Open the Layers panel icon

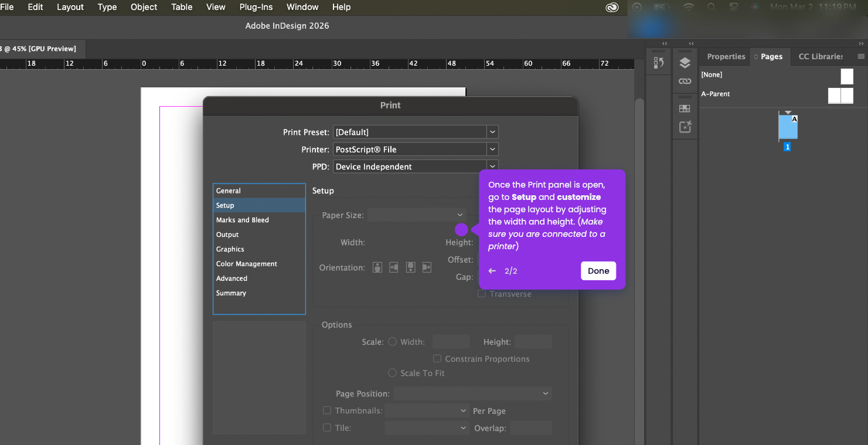685,63
